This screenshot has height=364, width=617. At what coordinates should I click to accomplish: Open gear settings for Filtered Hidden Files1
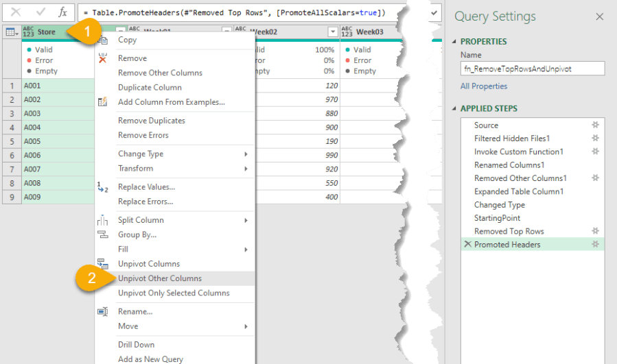click(x=596, y=138)
